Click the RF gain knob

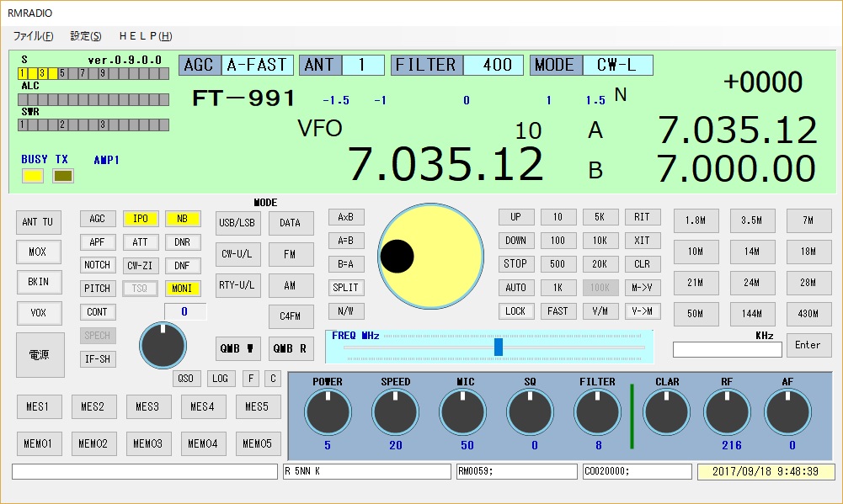(727, 412)
